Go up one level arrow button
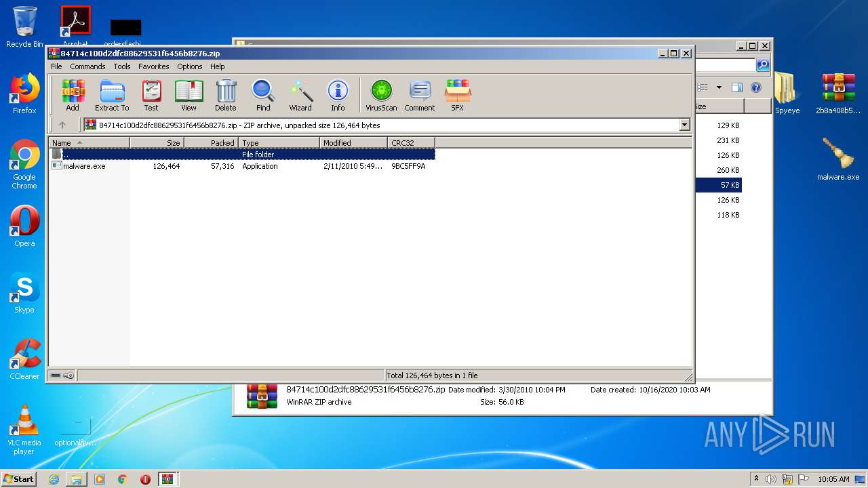Image resolution: width=868 pixels, height=488 pixels. point(62,125)
